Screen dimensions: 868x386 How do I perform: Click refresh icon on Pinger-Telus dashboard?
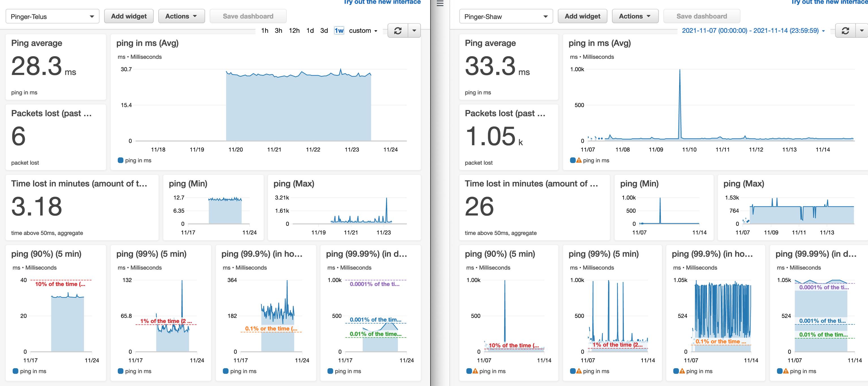(398, 31)
